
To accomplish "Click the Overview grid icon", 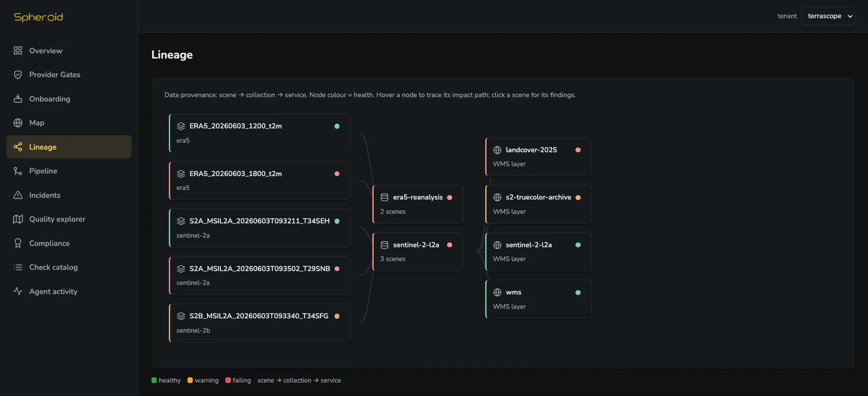I will [x=18, y=51].
